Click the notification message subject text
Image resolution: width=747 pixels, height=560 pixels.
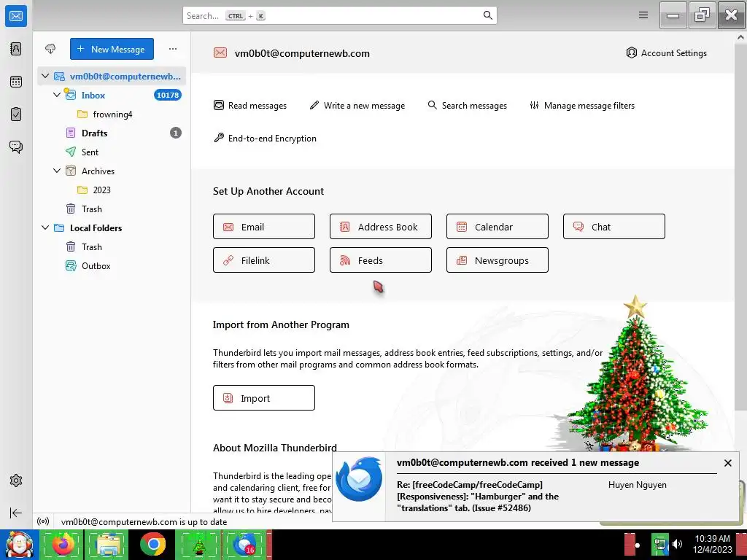(x=478, y=496)
